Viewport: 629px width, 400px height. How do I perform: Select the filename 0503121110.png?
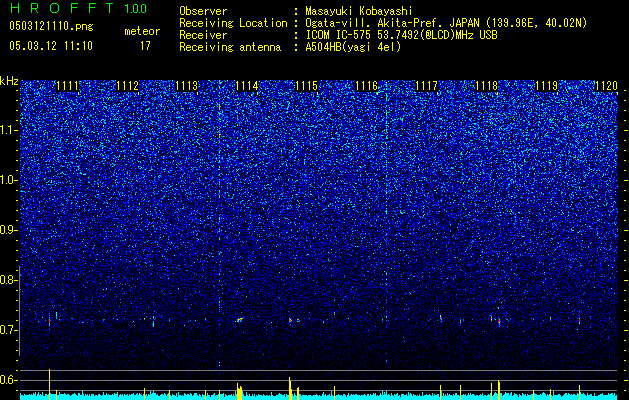51,26
